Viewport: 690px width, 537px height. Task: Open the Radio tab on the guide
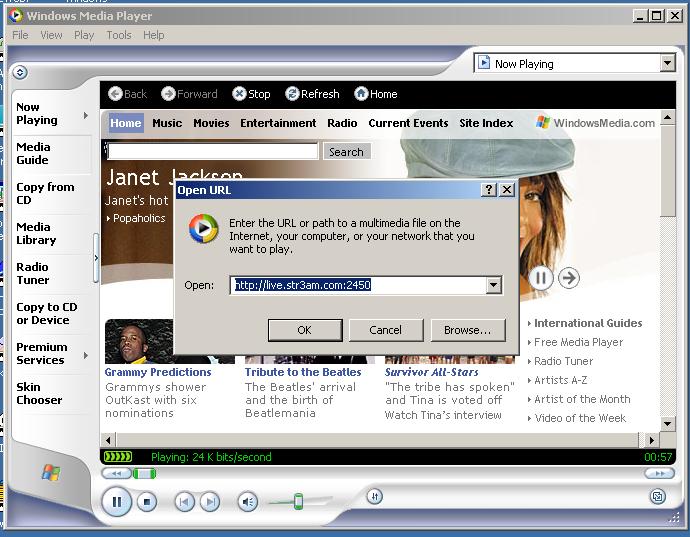pos(342,123)
